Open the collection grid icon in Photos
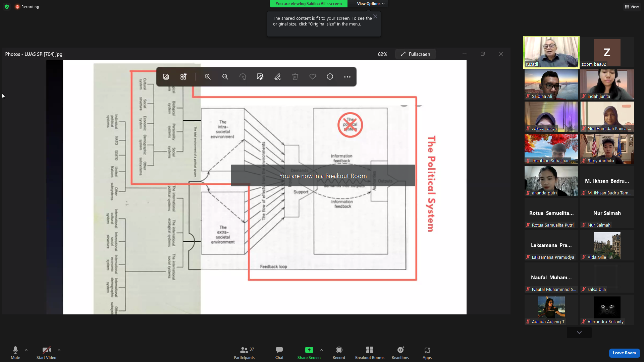The width and height of the screenshot is (644, 362). [x=183, y=77]
